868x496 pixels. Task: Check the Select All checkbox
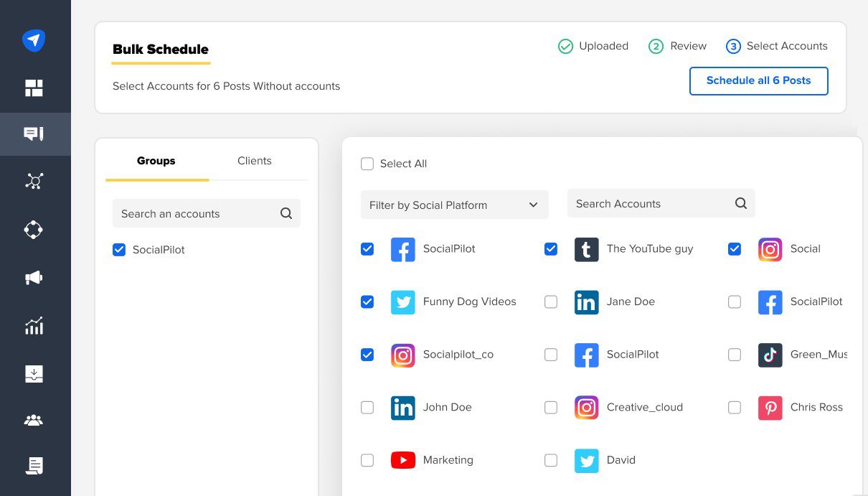(x=367, y=164)
